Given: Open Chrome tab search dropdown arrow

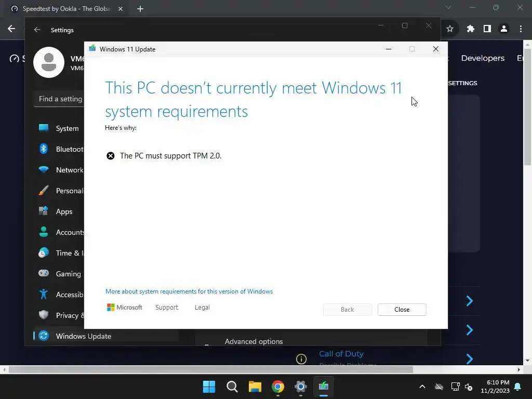Looking at the screenshot, I should (448, 7).
